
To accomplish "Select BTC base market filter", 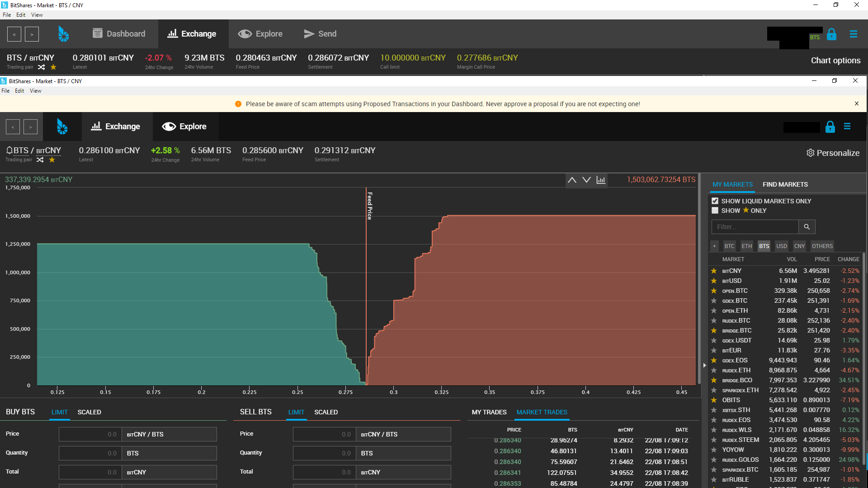I will click(729, 246).
